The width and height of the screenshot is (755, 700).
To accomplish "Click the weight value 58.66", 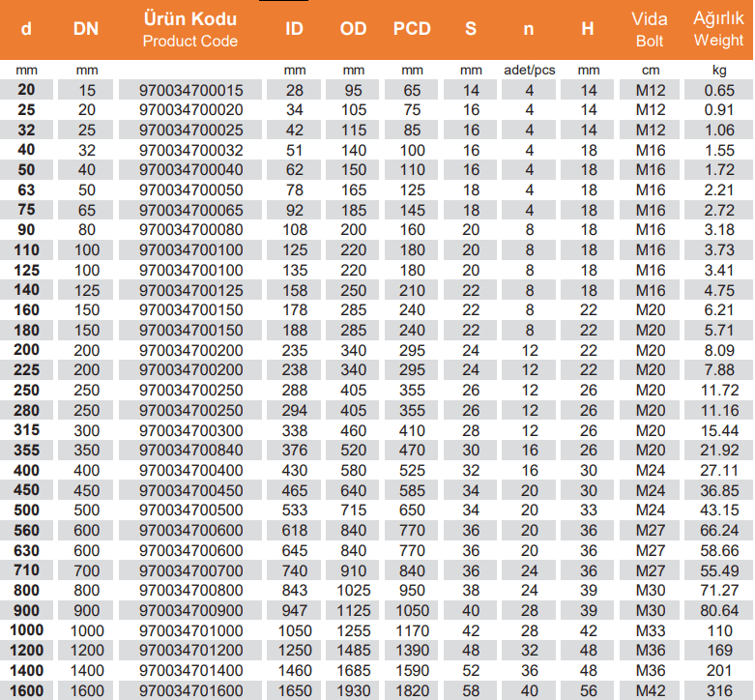I will point(719,550).
